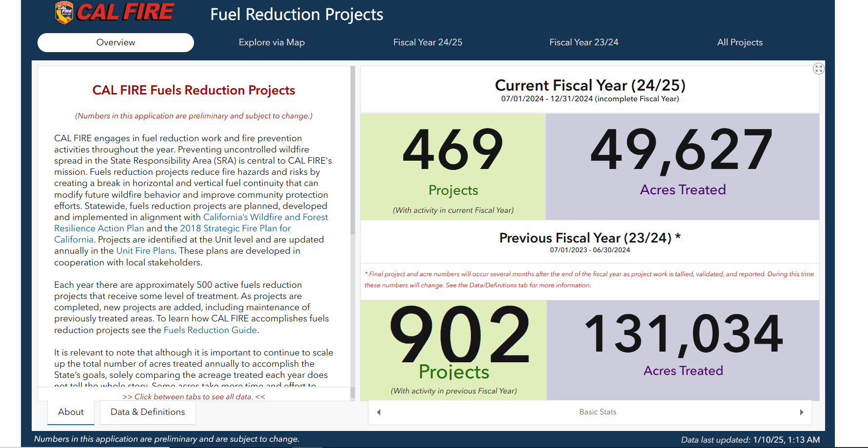Click the 'Data last updated' timestamp

point(750,440)
